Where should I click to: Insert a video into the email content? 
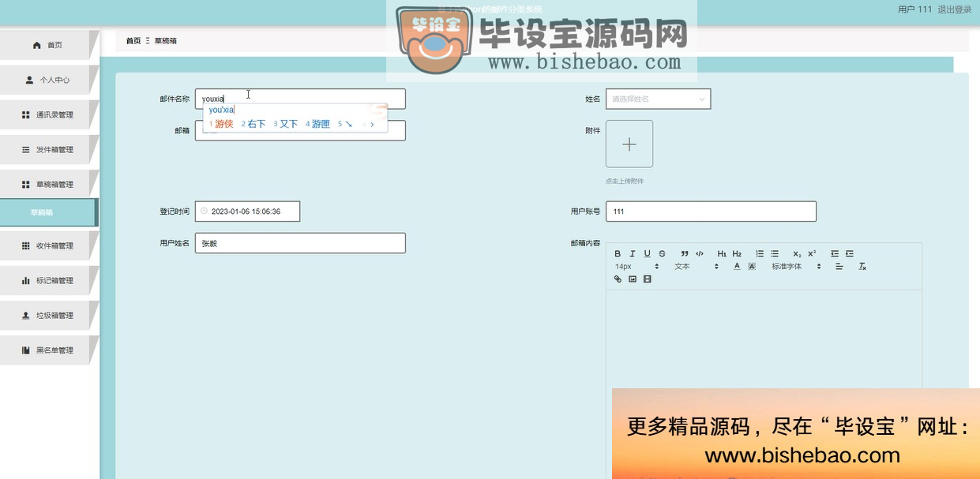648,279
